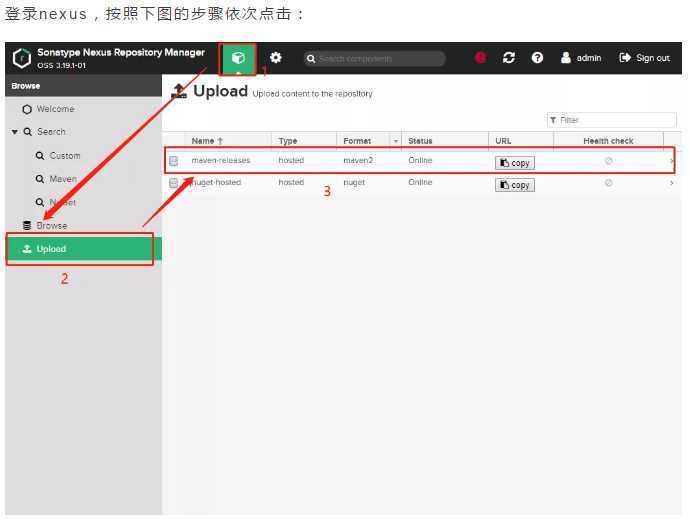This screenshot has width=690, height=525.
Task: Click the nuget format cell
Action: [x=354, y=182]
